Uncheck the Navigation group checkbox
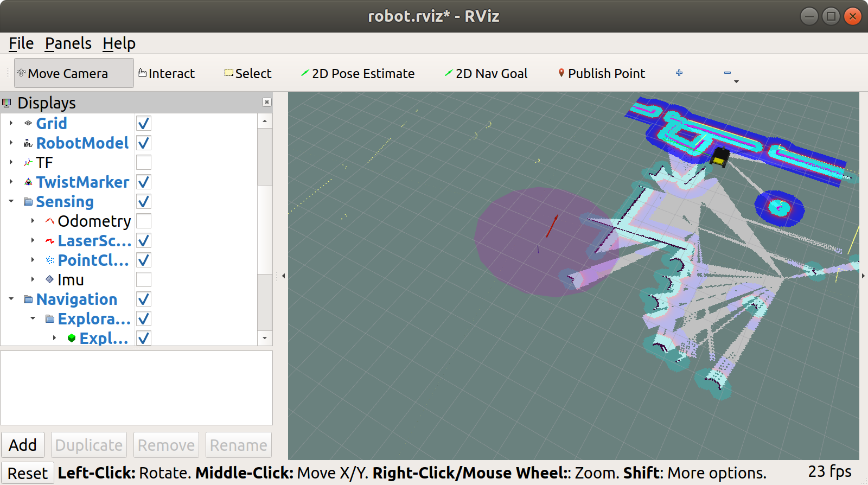This screenshot has height=485, width=868. pos(144,299)
